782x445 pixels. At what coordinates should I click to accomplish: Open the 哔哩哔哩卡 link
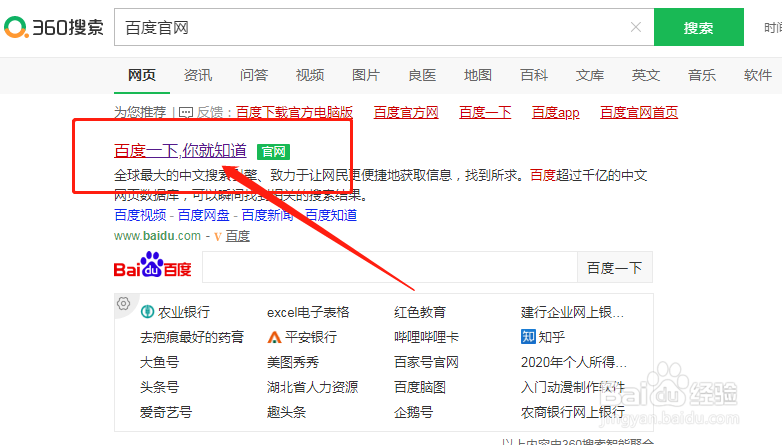point(426,337)
